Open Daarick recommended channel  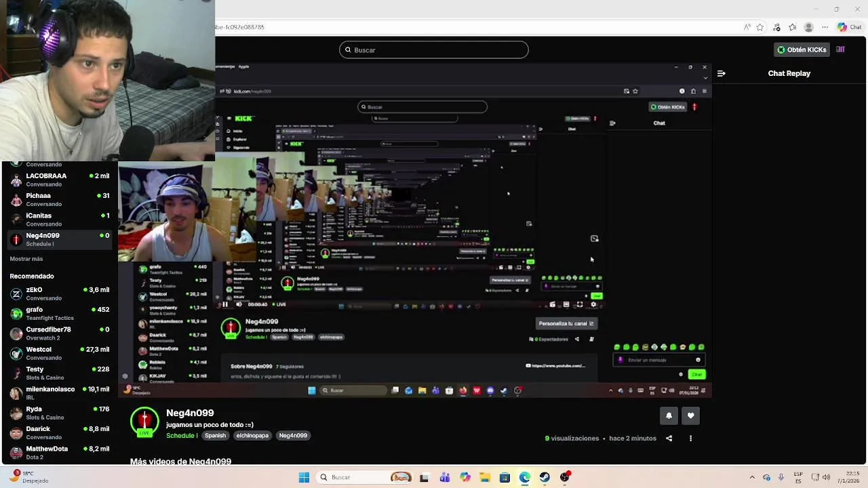click(x=60, y=432)
